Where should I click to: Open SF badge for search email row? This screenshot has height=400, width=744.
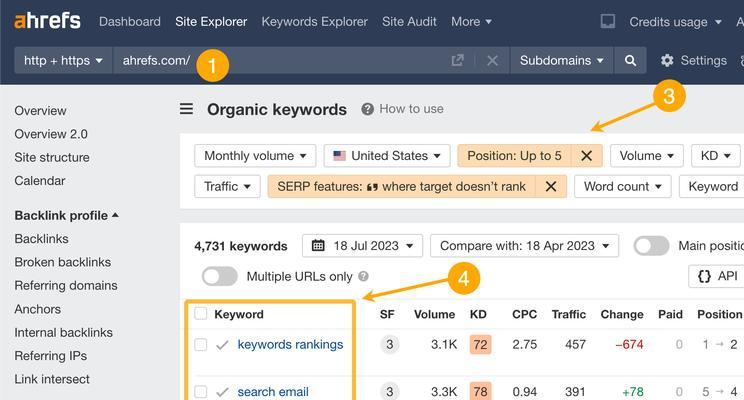(x=390, y=391)
